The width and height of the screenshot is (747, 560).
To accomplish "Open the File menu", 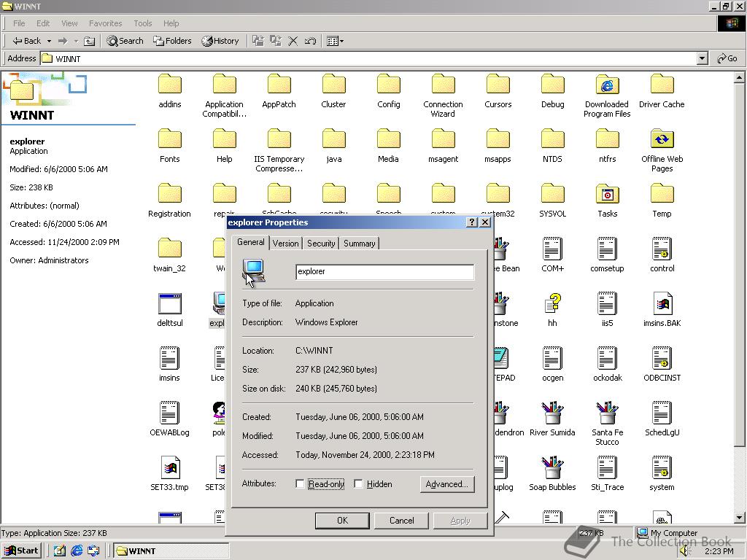I will click(x=19, y=23).
